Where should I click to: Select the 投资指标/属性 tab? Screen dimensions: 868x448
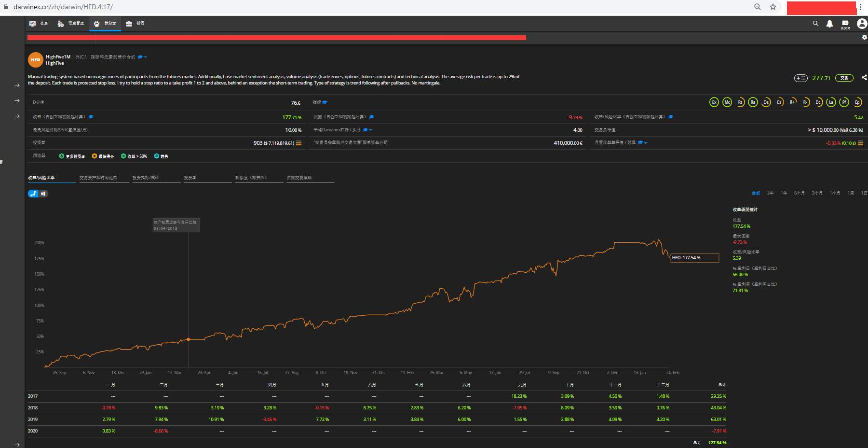click(x=156, y=178)
